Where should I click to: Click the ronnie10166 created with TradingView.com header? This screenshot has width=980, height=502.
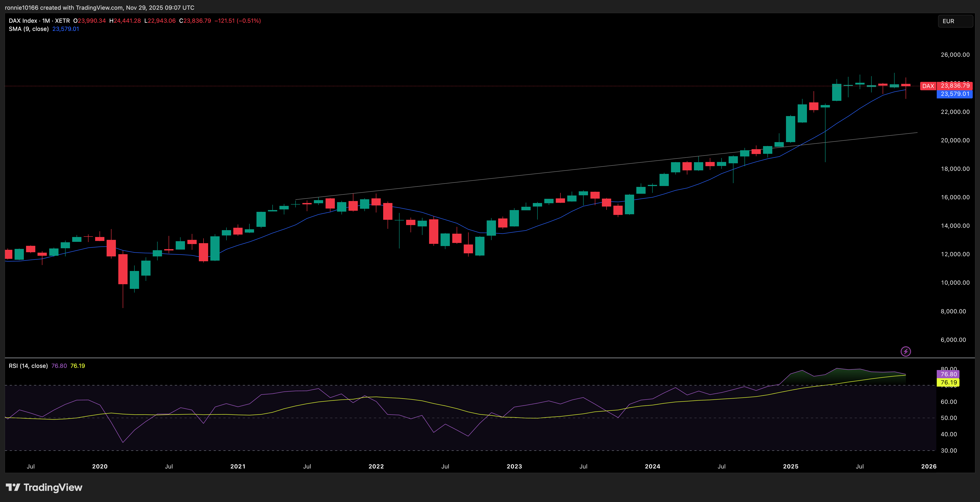pos(99,8)
